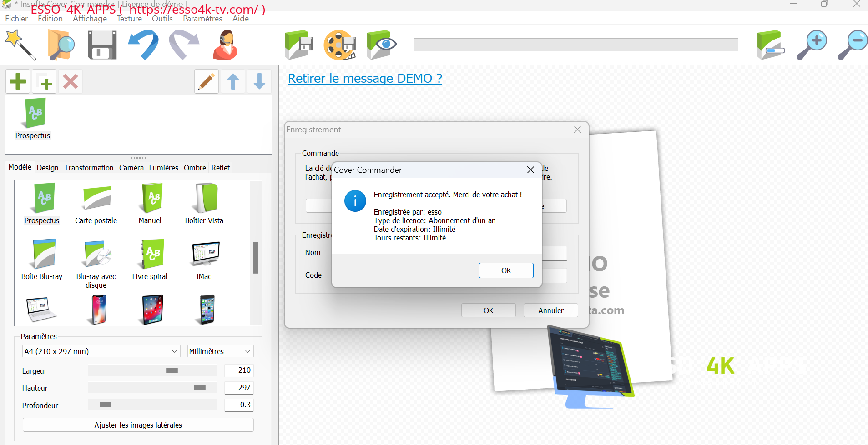Move item down with blue arrow
Viewport: 868px width, 445px height.
coord(259,82)
